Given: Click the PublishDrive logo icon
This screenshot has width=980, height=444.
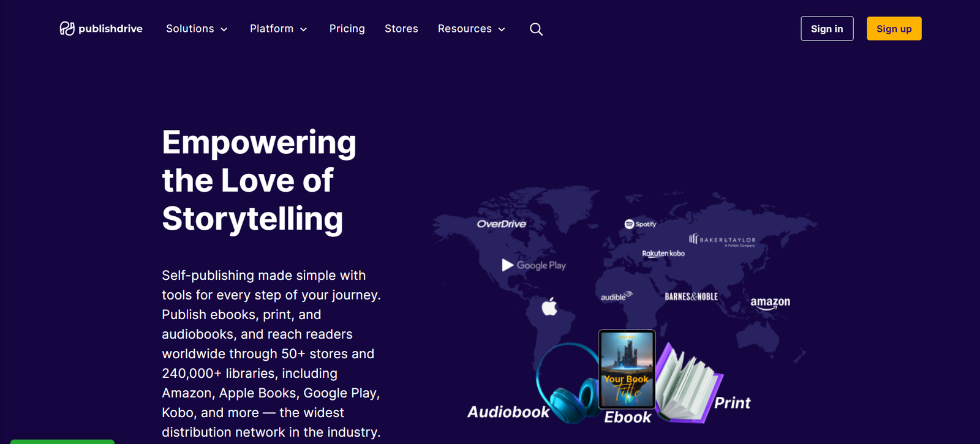Looking at the screenshot, I should (67, 29).
